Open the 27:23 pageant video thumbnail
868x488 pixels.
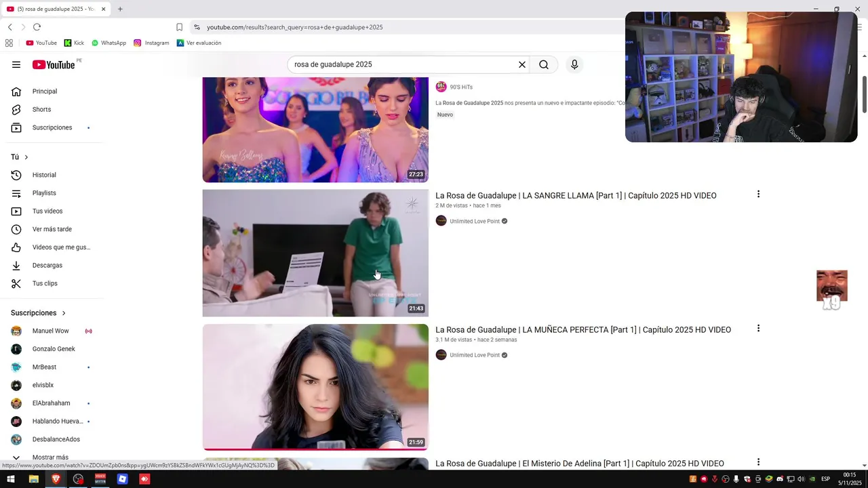click(x=315, y=129)
